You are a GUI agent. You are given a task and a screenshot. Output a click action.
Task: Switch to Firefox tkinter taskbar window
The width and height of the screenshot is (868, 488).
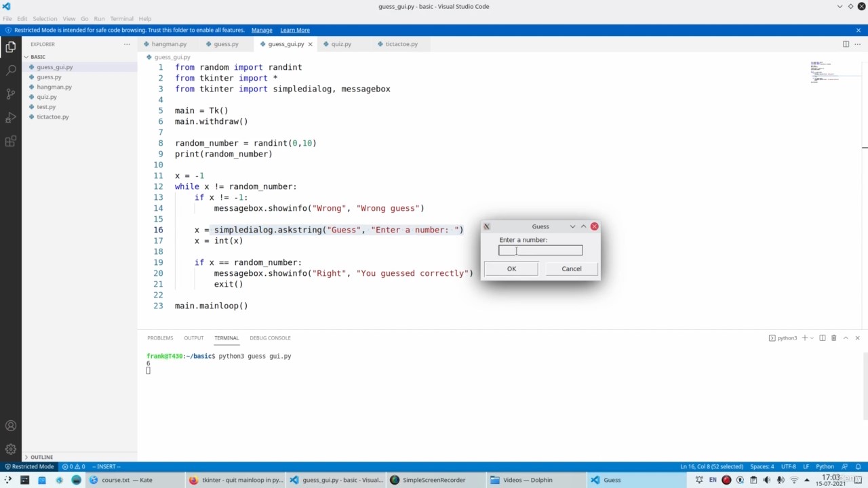point(235,480)
